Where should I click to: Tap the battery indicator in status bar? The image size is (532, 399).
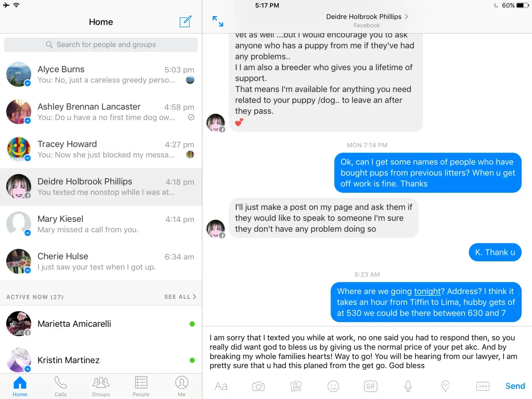tap(522, 6)
